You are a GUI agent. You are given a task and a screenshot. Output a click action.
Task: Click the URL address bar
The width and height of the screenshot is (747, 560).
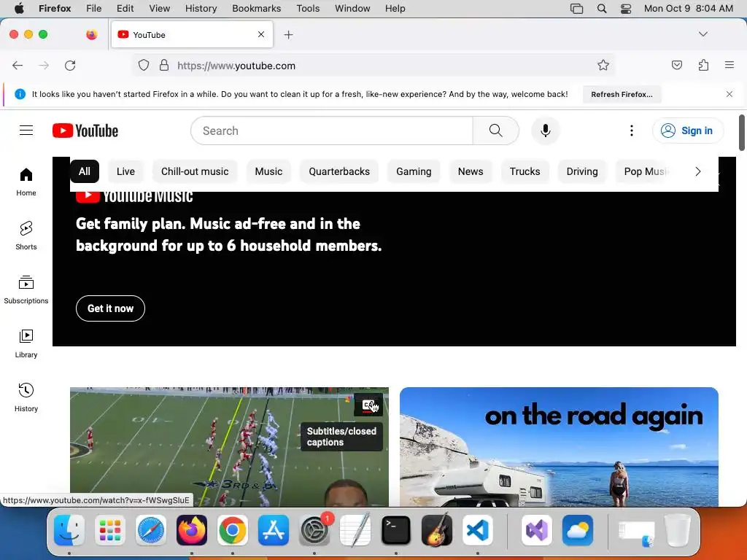click(x=374, y=65)
